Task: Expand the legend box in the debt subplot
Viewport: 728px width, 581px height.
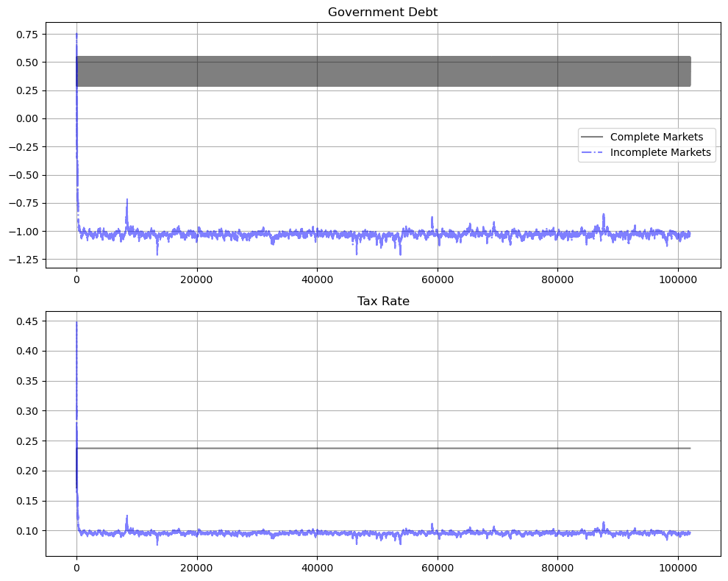Action: coord(646,145)
